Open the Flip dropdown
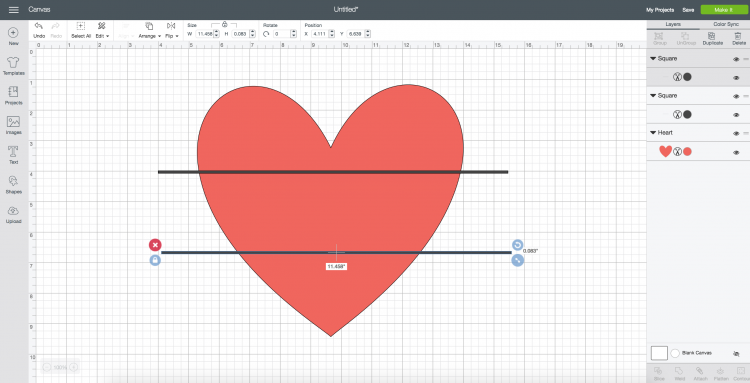The image size is (750, 383). point(171,29)
